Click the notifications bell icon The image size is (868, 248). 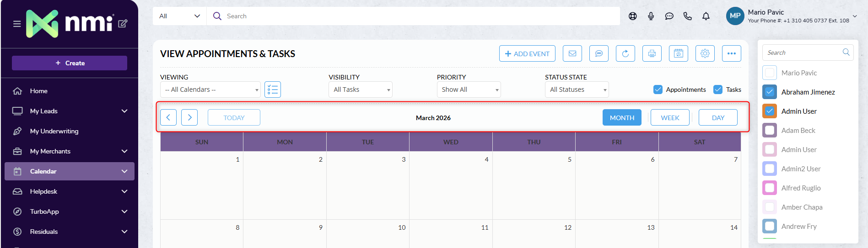[x=706, y=16]
